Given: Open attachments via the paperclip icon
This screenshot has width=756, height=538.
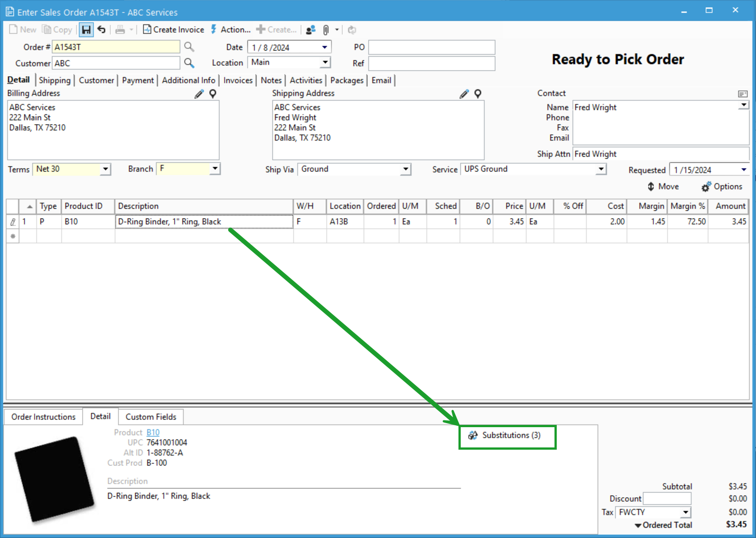Looking at the screenshot, I should click(326, 30).
